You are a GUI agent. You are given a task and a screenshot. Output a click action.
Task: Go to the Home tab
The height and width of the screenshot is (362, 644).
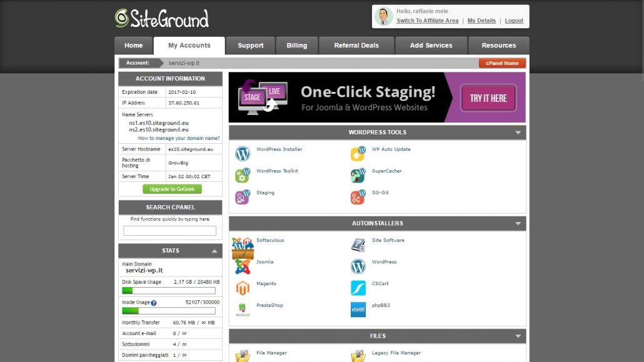click(133, 46)
